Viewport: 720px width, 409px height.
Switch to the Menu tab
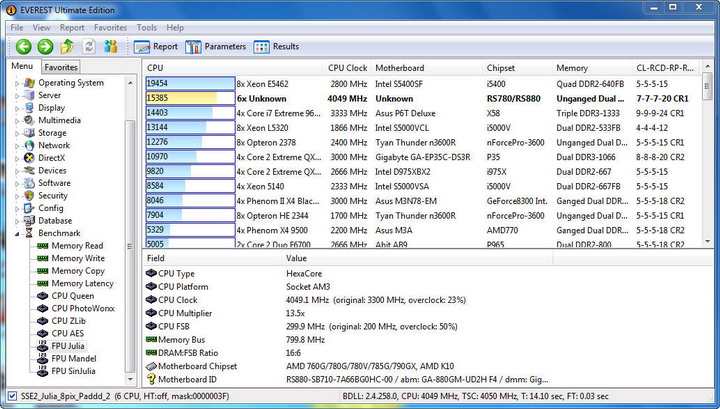[x=22, y=66]
